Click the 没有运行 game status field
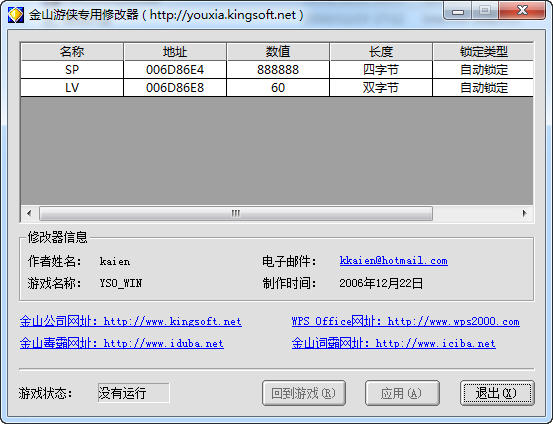 point(134,393)
